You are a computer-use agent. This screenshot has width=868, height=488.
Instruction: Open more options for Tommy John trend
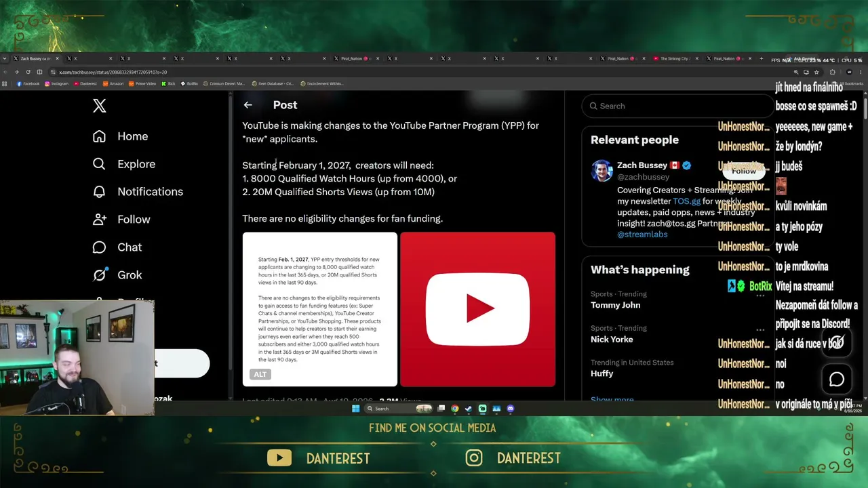click(x=760, y=295)
